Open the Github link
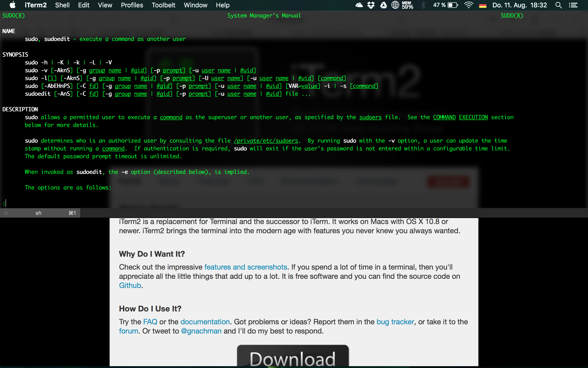The width and height of the screenshot is (588, 368). (x=130, y=285)
